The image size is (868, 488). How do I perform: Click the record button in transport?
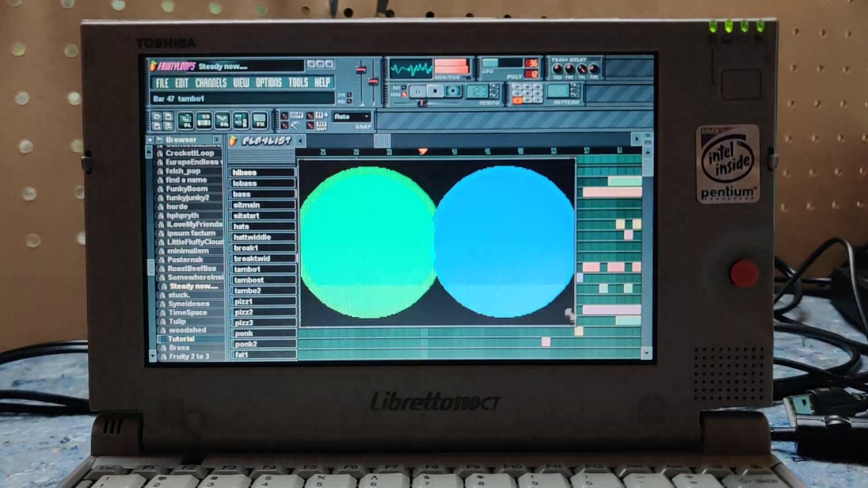[453, 91]
